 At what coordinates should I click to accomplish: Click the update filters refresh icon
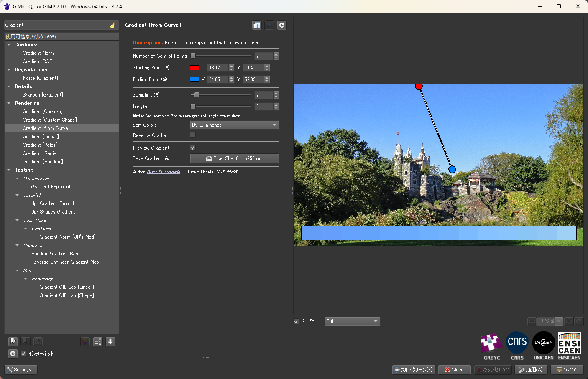click(x=13, y=354)
